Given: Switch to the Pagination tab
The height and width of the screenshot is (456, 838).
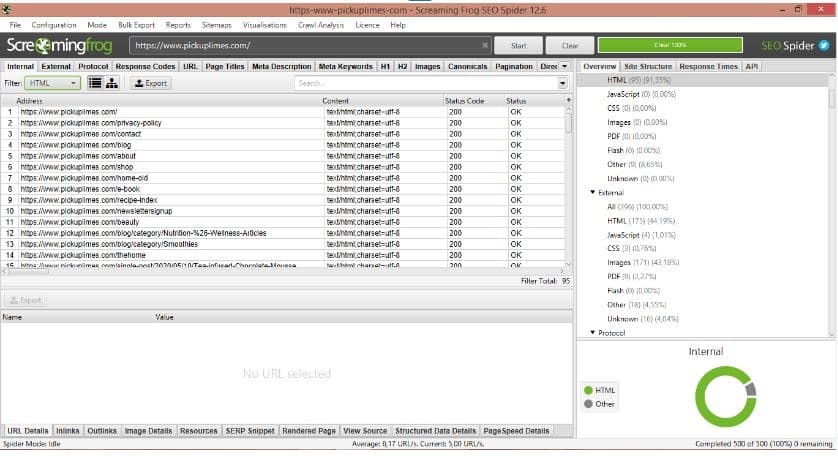Looking at the screenshot, I should [514, 66].
